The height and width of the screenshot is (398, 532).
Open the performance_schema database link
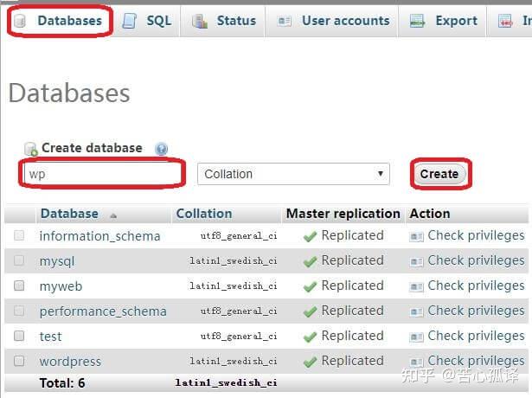103,311
